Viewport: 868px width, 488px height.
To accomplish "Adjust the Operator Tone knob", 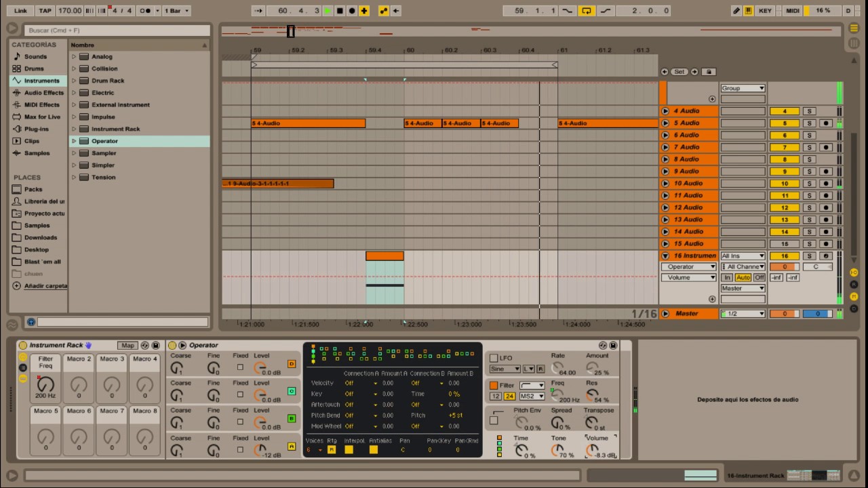I will coord(558,449).
